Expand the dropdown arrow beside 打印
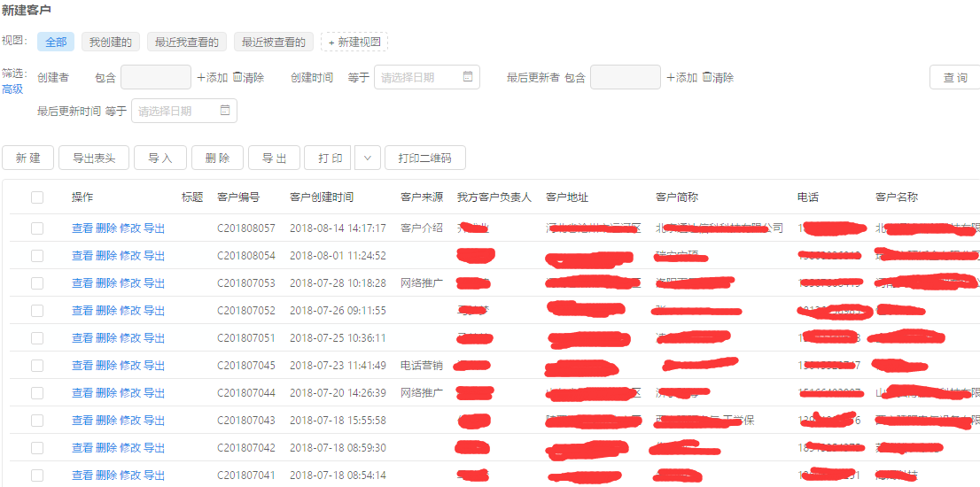 click(368, 158)
